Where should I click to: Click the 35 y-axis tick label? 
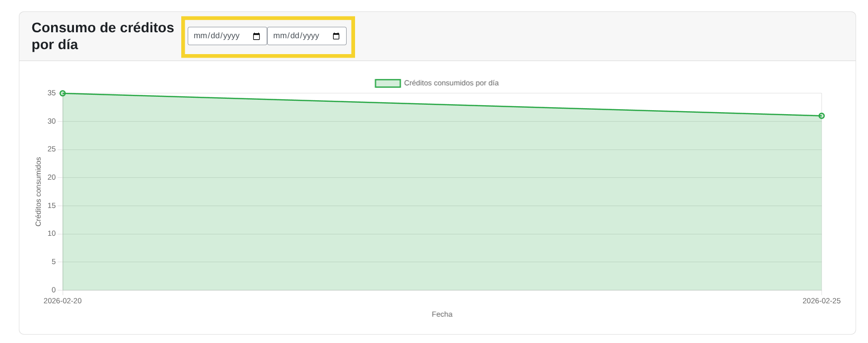(x=52, y=93)
